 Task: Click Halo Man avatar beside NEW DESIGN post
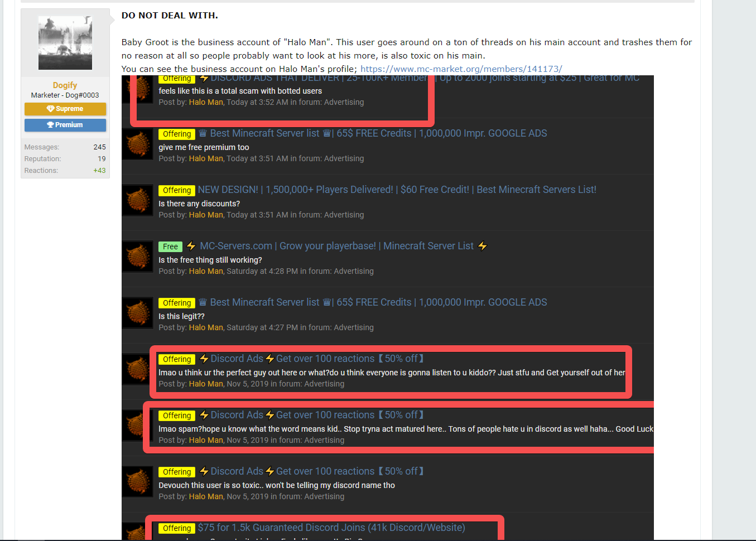point(138,201)
